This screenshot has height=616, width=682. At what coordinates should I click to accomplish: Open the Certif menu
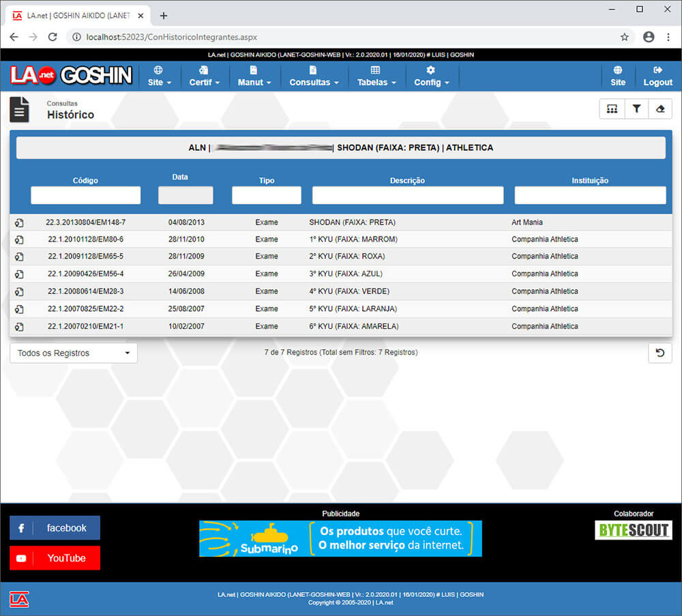click(x=204, y=76)
